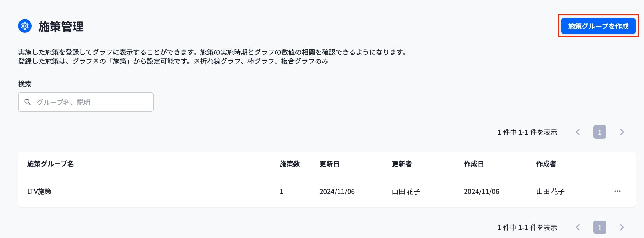
Task: Open the LTV施策 group row
Action: (x=327, y=191)
